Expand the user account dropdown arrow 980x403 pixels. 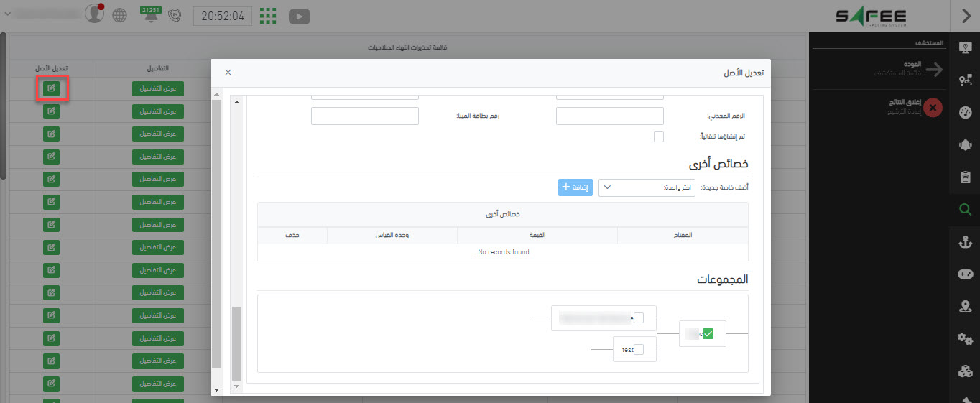point(8,14)
